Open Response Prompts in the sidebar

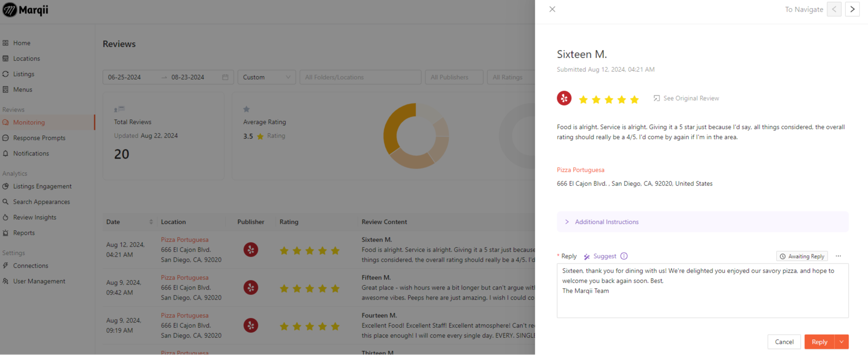pos(39,138)
